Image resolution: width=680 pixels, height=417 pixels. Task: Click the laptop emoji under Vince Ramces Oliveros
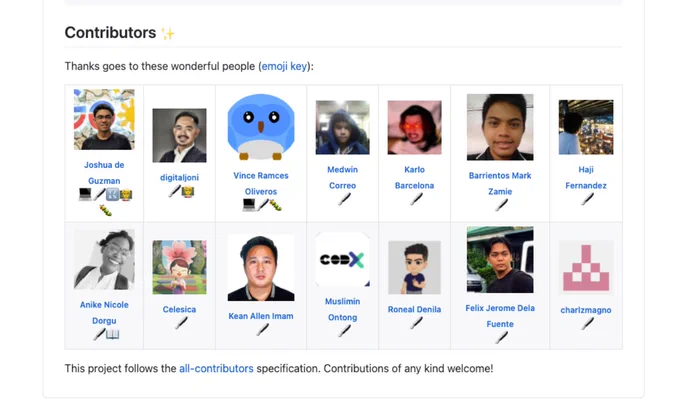pyautogui.click(x=249, y=205)
